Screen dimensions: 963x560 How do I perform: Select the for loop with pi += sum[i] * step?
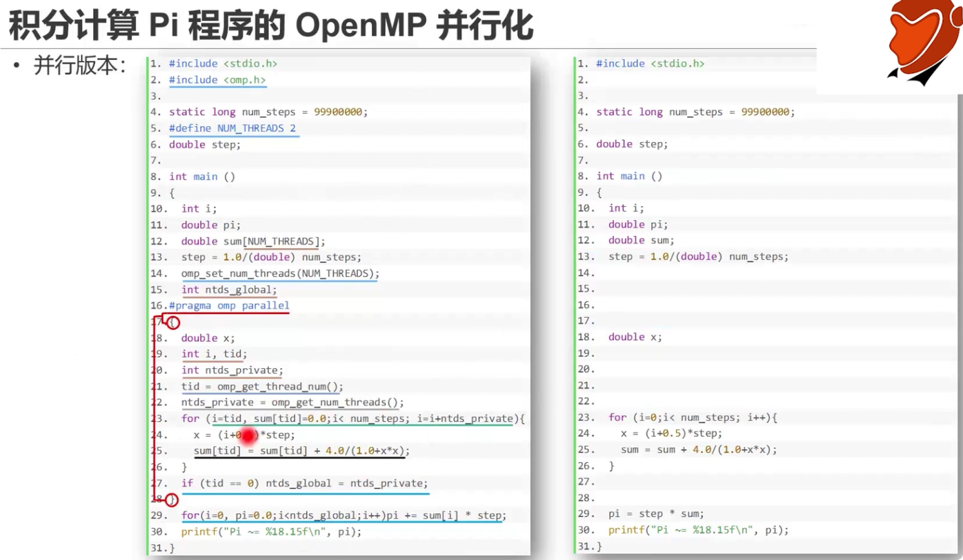coord(344,516)
